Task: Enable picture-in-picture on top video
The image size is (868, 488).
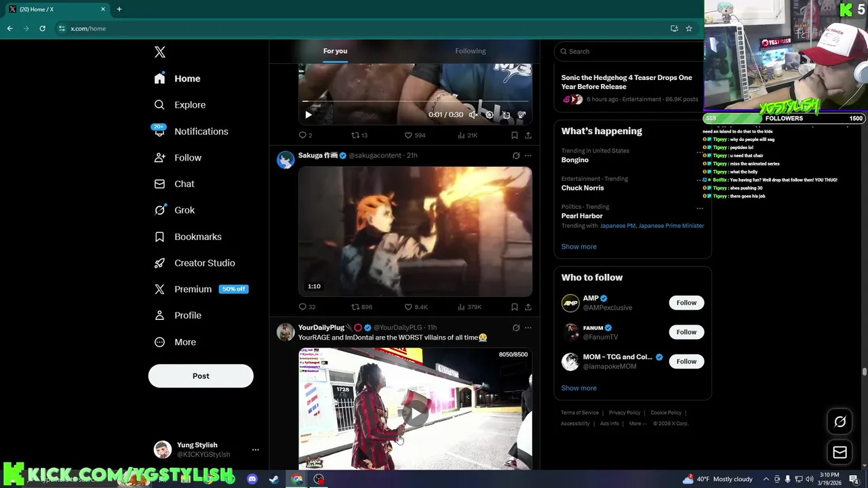Action: [x=506, y=115]
